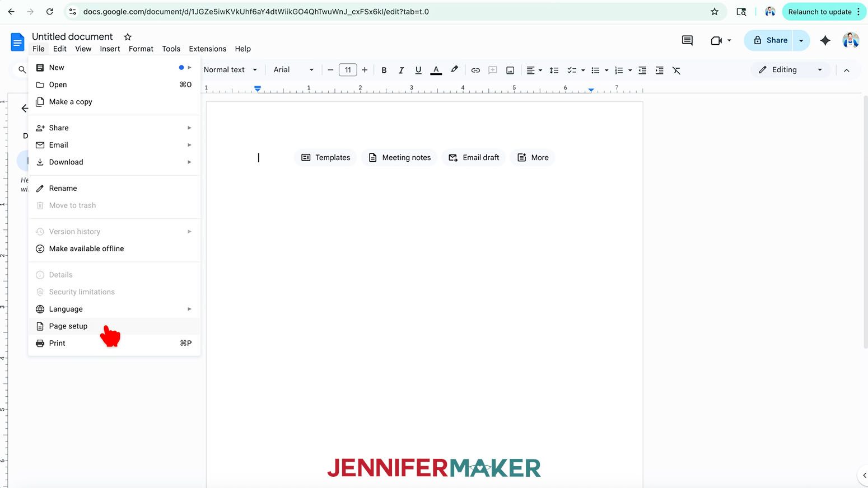
Task: Click the More chip
Action: pyautogui.click(x=533, y=158)
